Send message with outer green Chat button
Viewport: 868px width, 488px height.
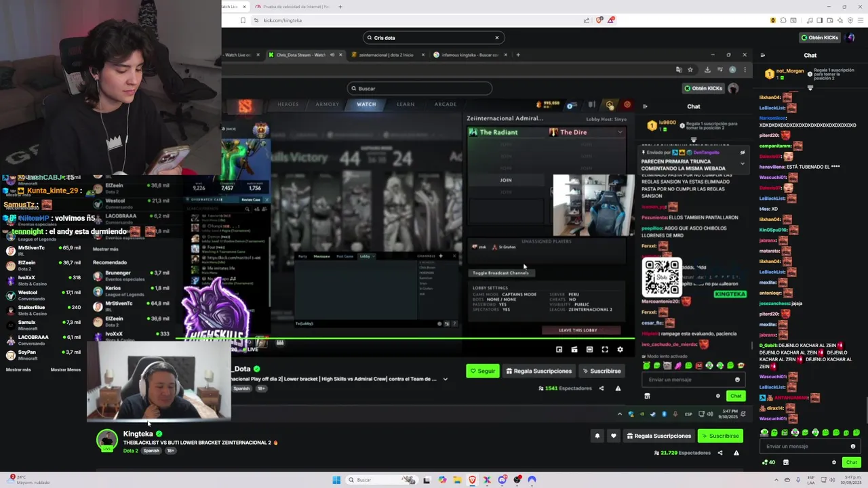(x=852, y=462)
